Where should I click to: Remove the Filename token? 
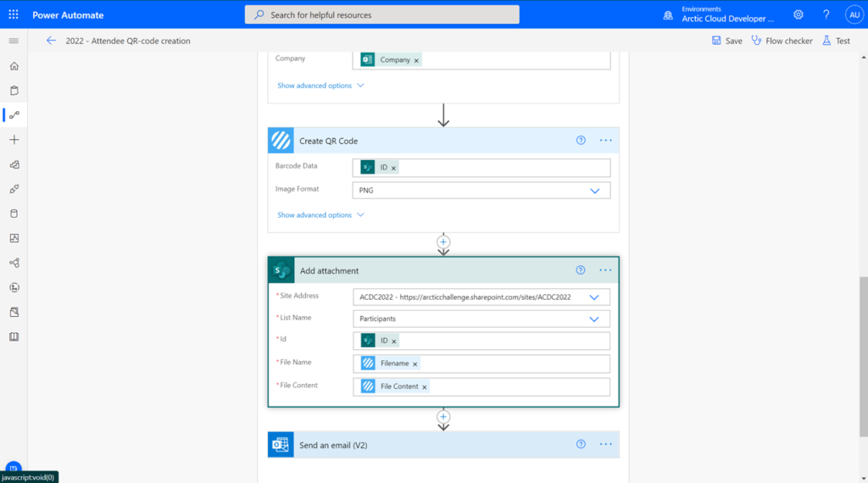coord(415,364)
